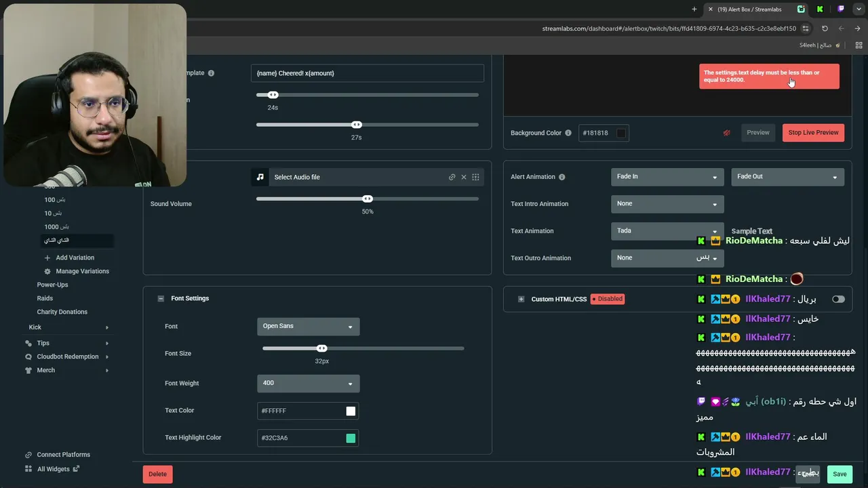This screenshot has height=488, width=868.
Task: Click the 27s slider handle
Action: [x=357, y=125]
